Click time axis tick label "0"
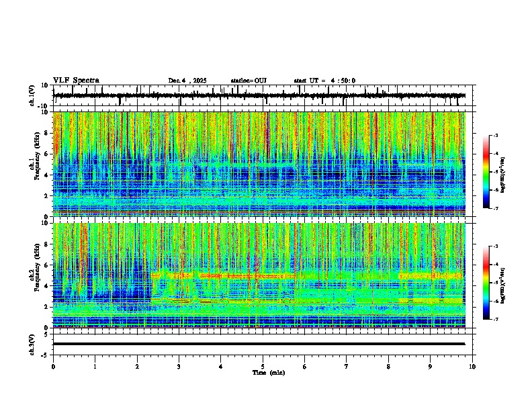 [53, 367]
